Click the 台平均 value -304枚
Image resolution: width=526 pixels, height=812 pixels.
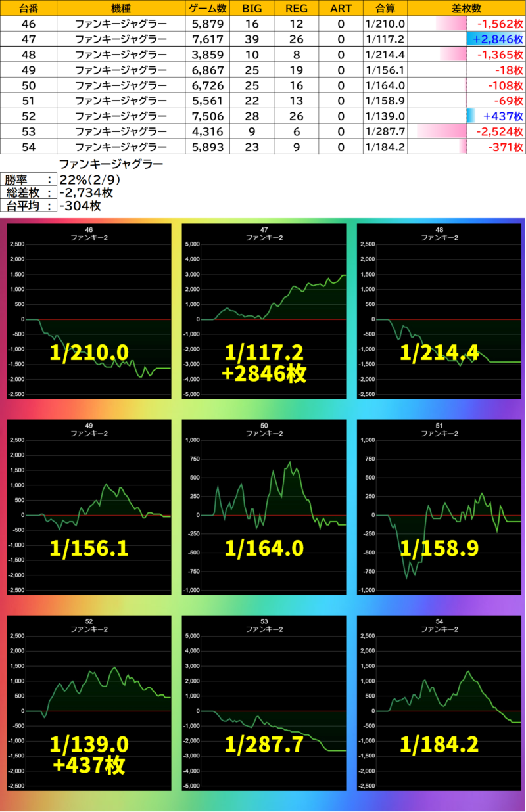coord(80,206)
